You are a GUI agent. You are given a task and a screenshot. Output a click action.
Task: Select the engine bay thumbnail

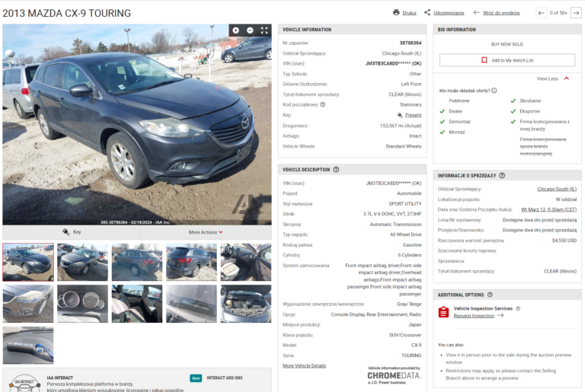pyautogui.click(x=246, y=304)
